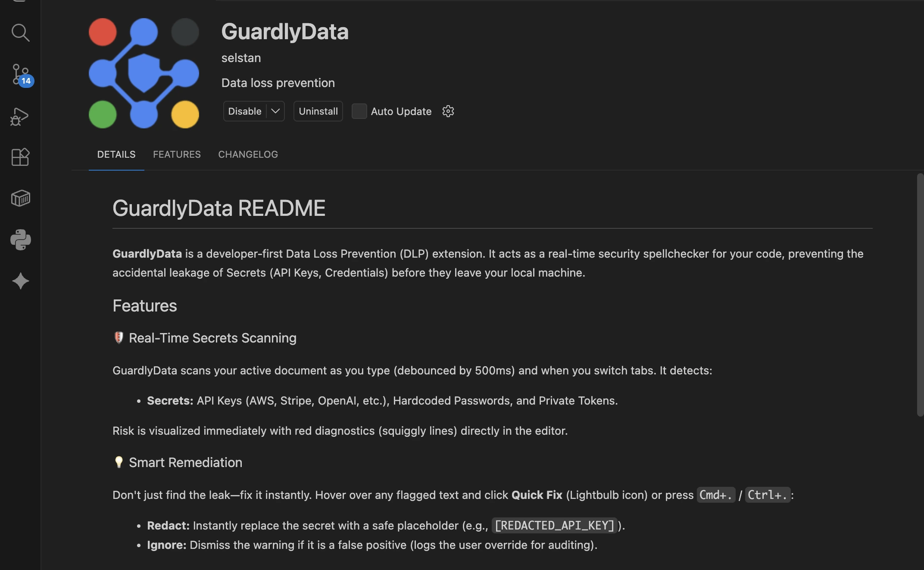
Task: Click the README vertical scrollbar
Action: (x=920, y=295)
